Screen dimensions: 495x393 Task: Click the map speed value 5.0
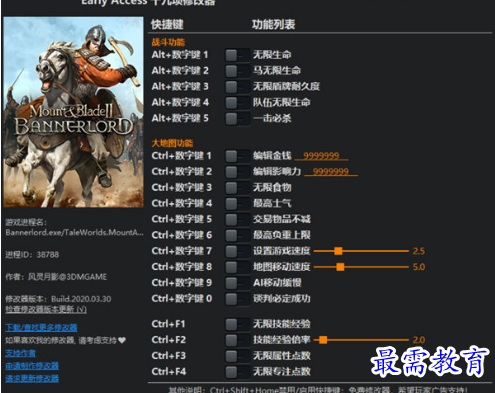click(x=419, y=267)
